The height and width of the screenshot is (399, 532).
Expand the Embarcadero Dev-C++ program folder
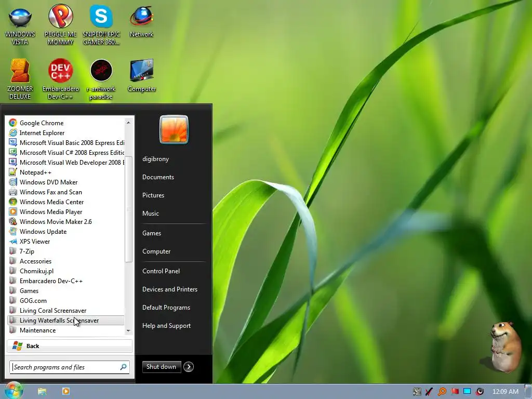click(x=66, y=281)
